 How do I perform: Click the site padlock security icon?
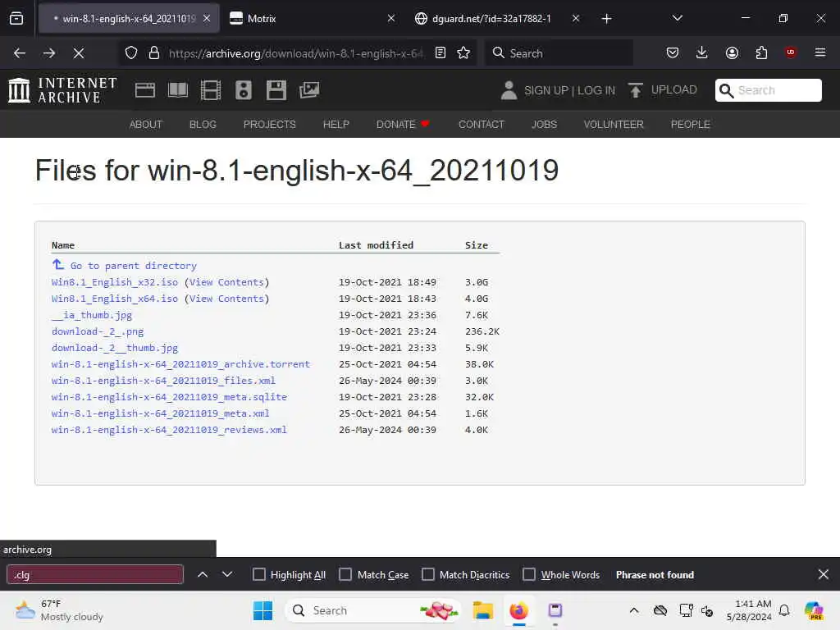tap(154, 53)
